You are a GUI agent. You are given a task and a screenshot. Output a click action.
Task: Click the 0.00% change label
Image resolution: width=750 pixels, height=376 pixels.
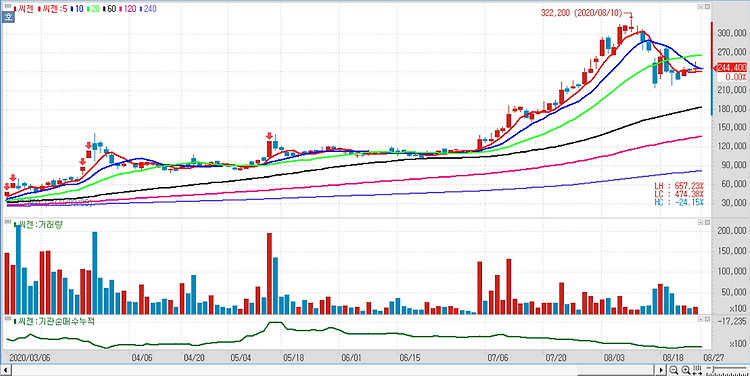pos(736,77)
